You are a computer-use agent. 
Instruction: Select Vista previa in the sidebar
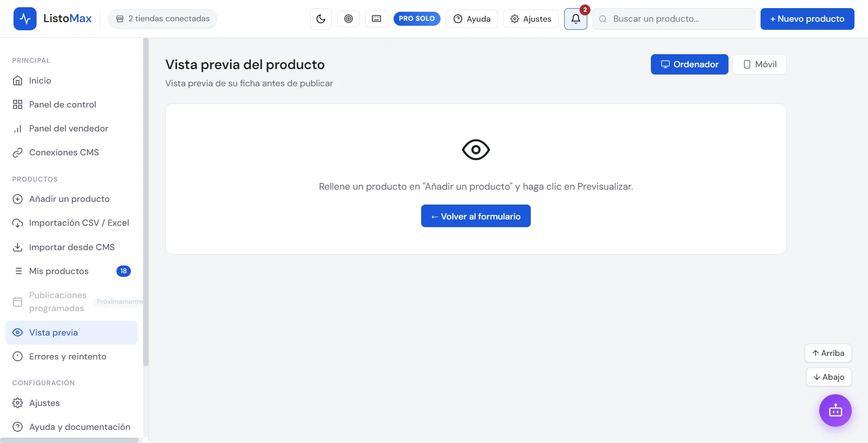[x=71, y=332]
